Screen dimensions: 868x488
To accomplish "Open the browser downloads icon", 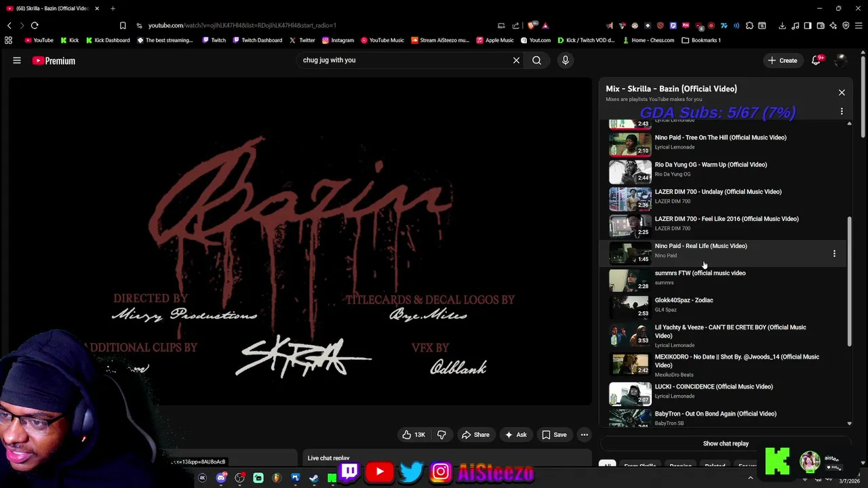I will (x=782, y=26).
